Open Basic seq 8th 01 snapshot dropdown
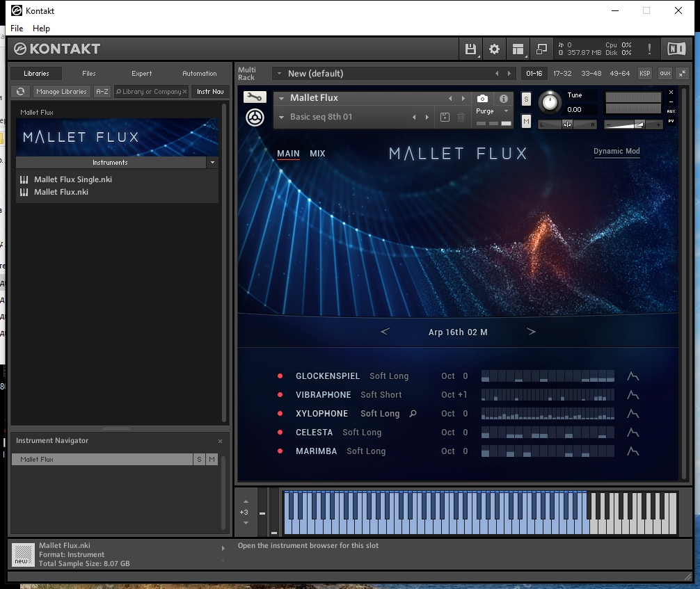The width and height of the screenshot is (700, 589). (281, 118)
